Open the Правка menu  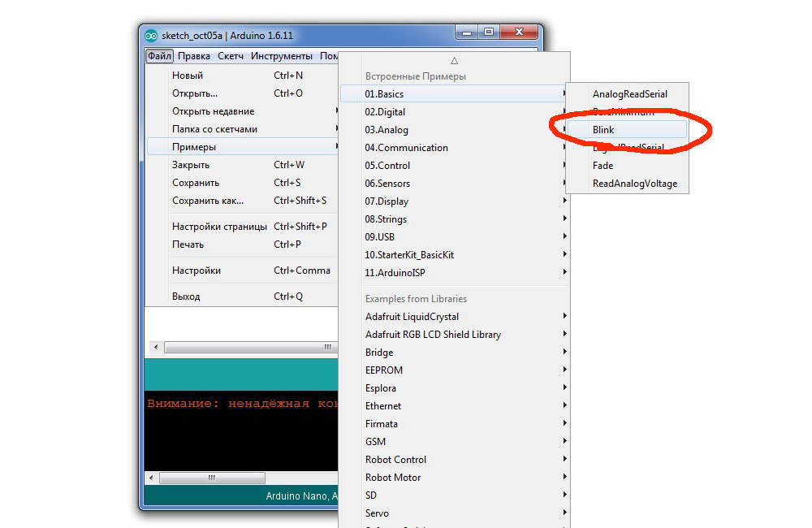pos(194,56)
